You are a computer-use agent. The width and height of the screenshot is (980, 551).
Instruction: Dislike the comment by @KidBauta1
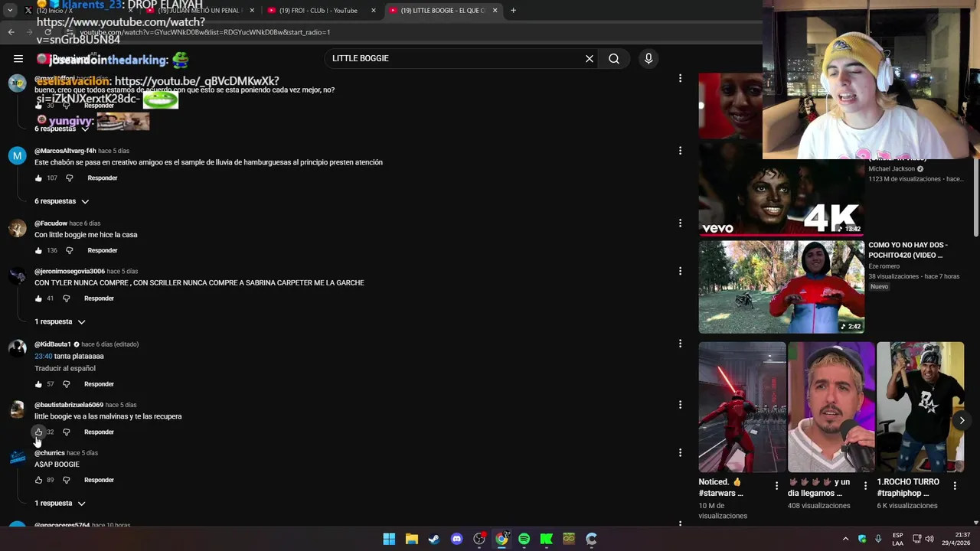(66, 384)
